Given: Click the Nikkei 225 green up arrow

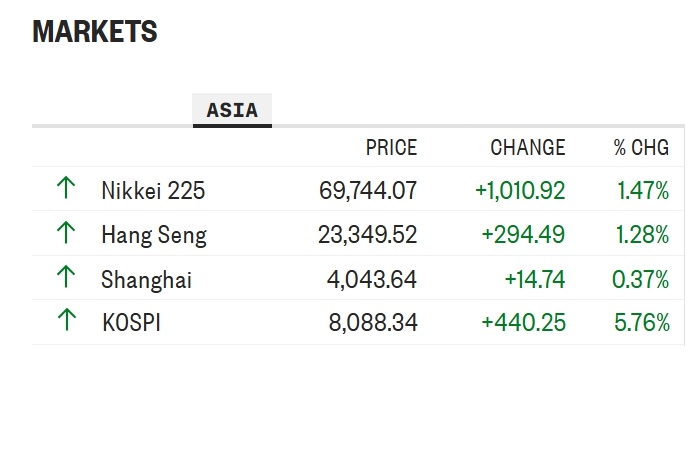Looking at the screenshot, I should pos(66,187).
